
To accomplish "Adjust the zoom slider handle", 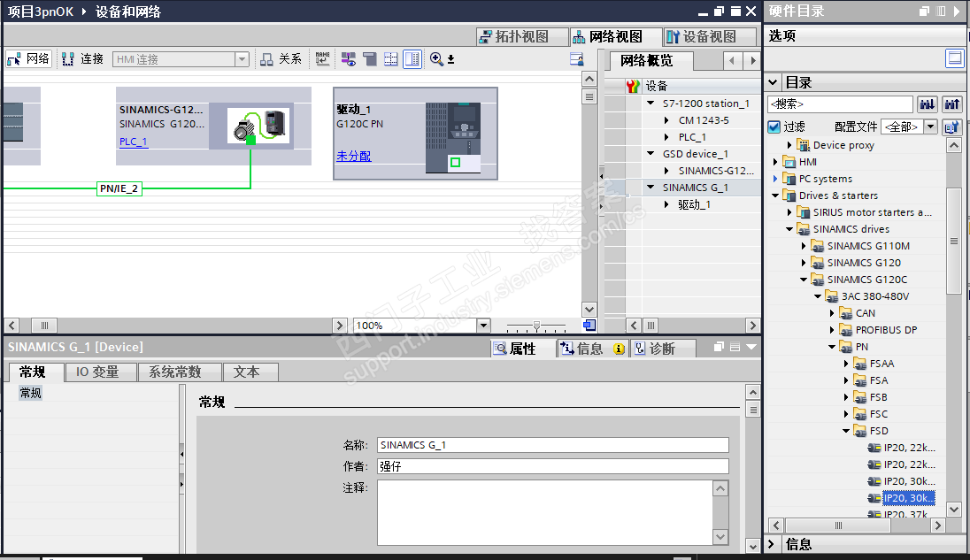I will click(536, 326).
